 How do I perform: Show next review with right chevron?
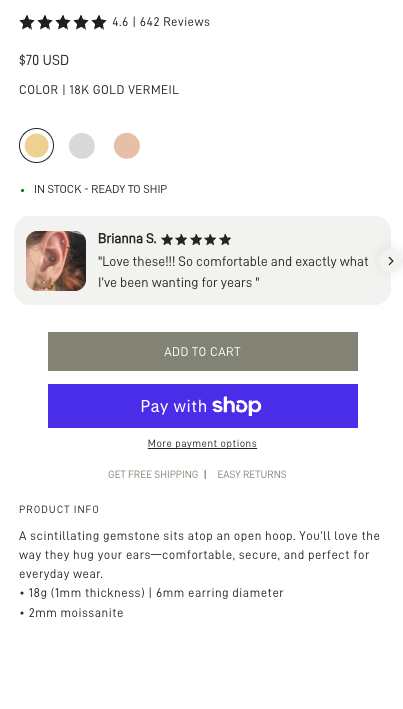click(x=391, y=261)
